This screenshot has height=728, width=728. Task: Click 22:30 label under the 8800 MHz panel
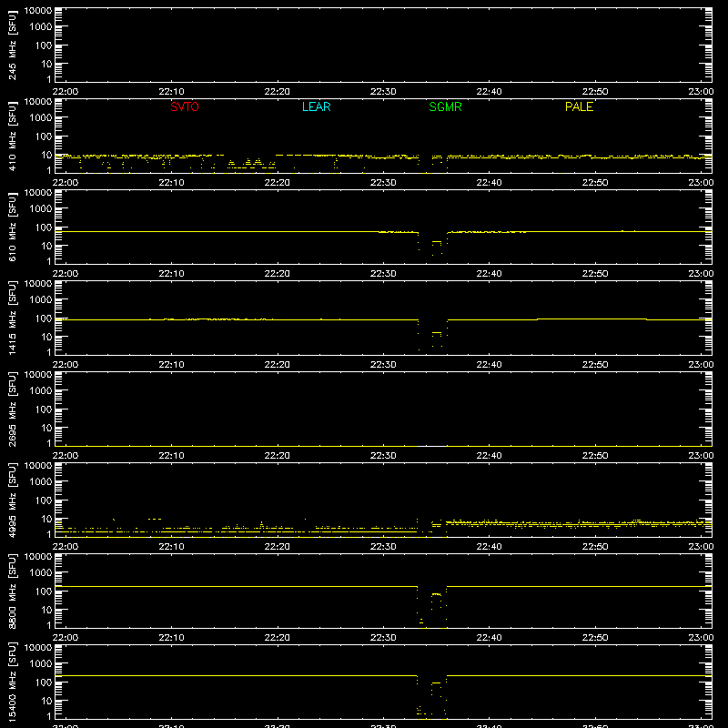pos(383,638)
